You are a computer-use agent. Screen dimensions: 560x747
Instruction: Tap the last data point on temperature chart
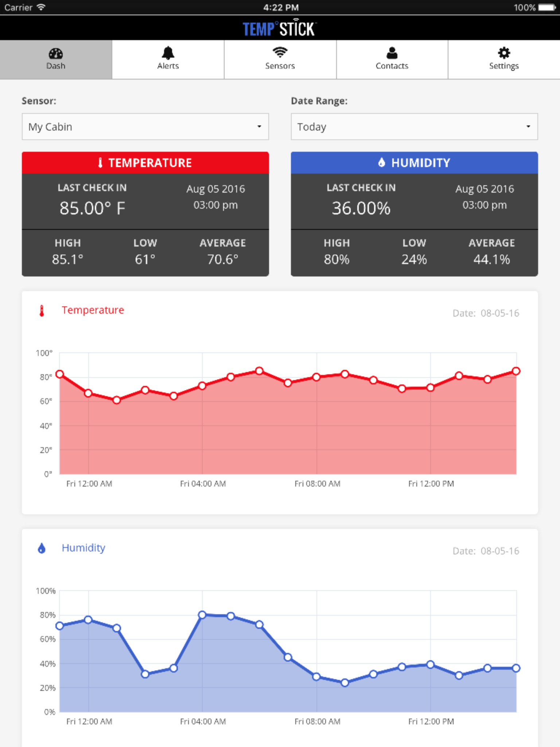click(516, 371)
